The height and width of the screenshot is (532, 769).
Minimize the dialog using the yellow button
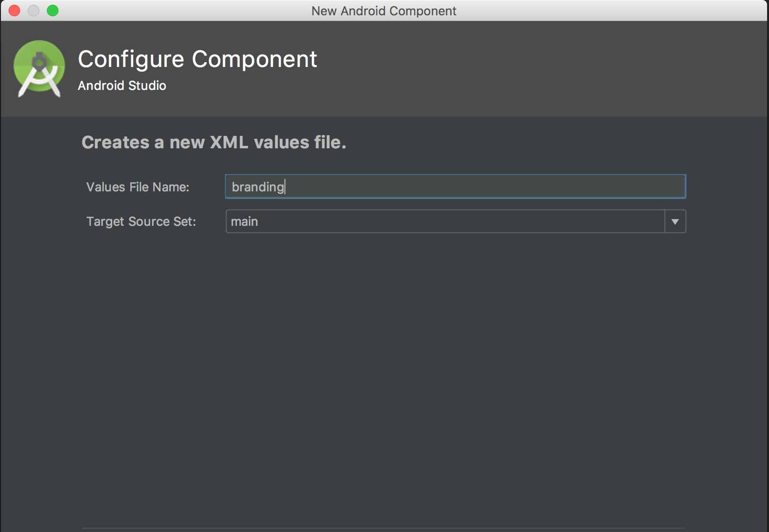(34, 11)
